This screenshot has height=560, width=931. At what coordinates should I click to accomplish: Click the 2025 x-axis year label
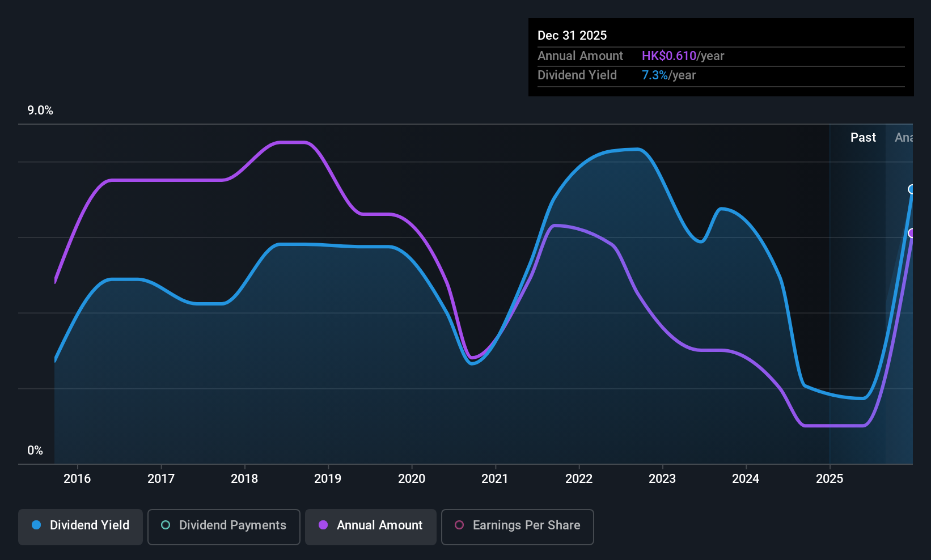tap(830, 479)
